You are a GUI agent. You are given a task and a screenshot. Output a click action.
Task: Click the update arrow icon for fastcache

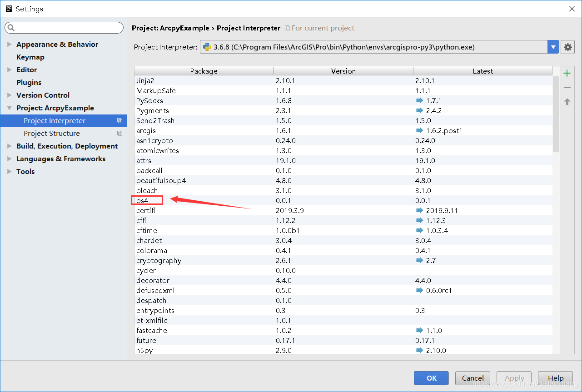point(419,330)
